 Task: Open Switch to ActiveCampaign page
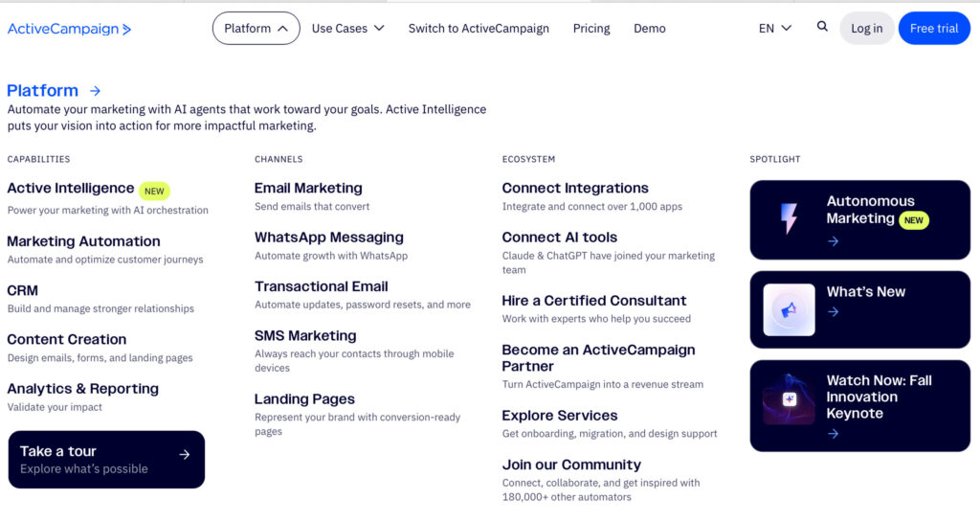tap(479, 28)
